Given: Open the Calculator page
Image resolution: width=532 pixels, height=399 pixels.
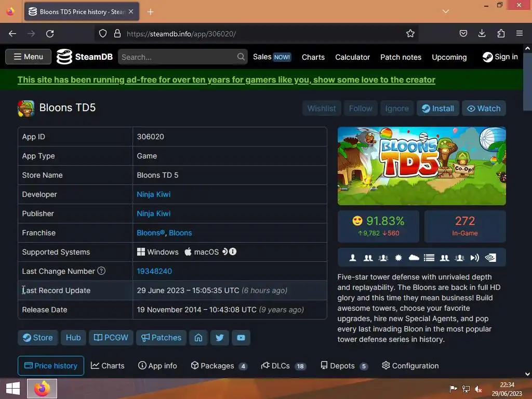Looking at the screenshot, I should point(352,57).
